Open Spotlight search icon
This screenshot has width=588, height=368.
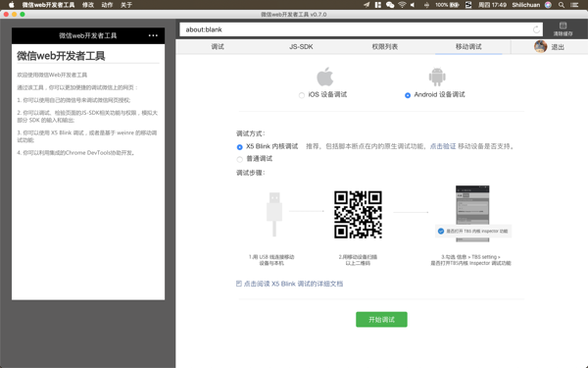[x=562, y=5]
